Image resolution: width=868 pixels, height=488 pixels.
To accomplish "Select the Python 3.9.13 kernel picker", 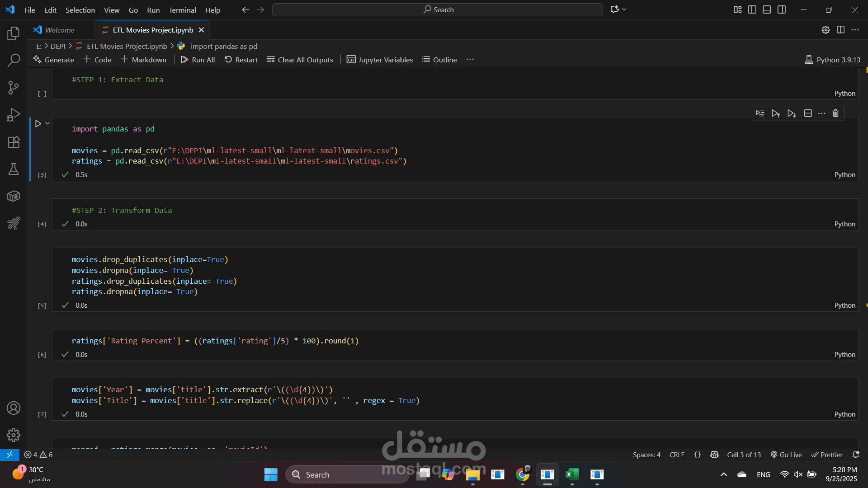I will pos(833,60).
